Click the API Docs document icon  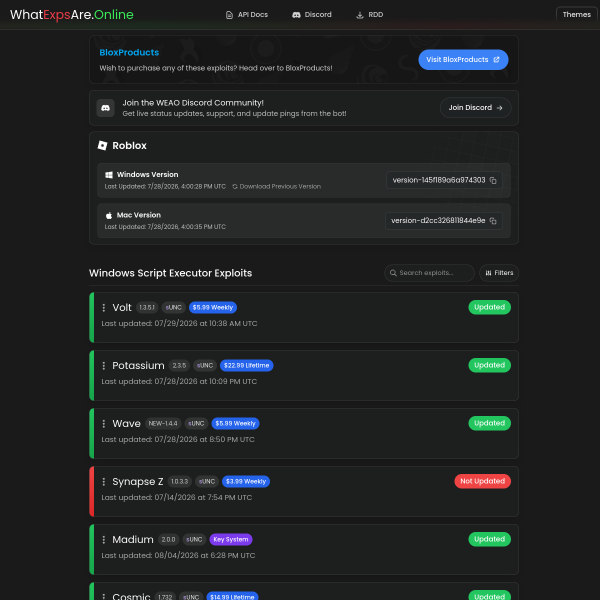[x=229, y=15]
